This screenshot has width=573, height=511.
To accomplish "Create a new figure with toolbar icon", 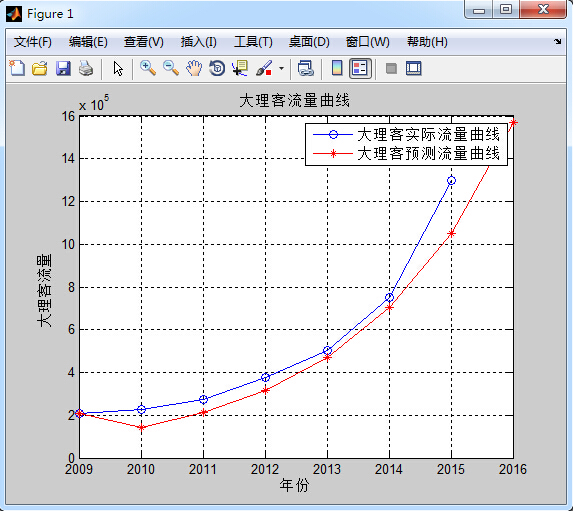I will coord(17,68).
